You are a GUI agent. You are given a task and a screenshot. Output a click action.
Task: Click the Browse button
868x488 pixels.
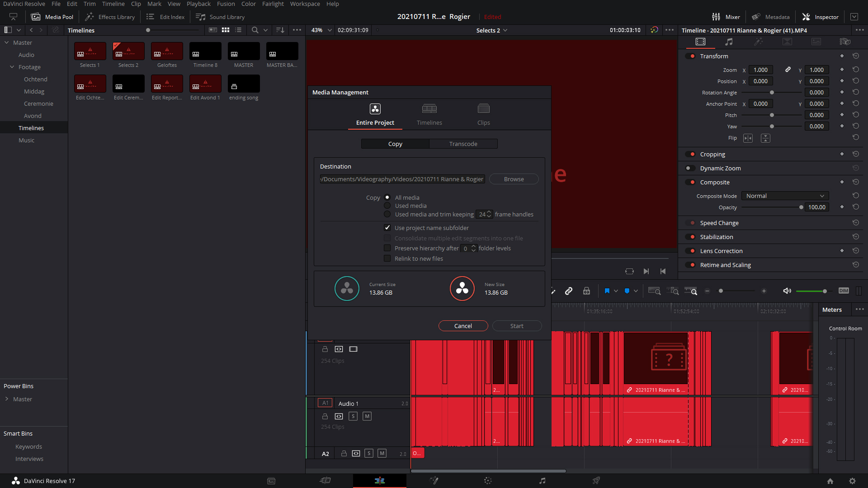514,179
